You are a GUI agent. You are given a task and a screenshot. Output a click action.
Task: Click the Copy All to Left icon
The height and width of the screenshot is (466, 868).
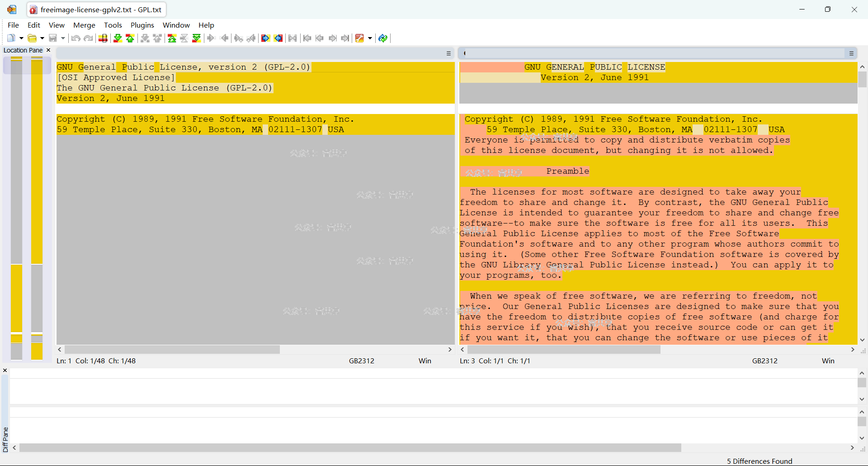[x=278, y=38]
